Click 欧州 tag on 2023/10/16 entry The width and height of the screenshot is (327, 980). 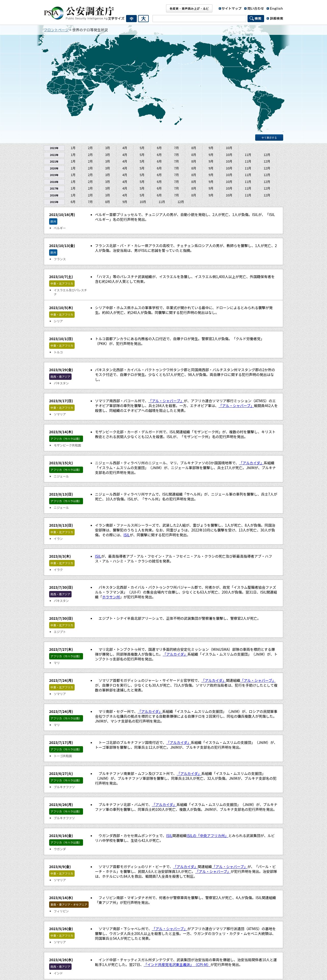[x=53, y=221]
